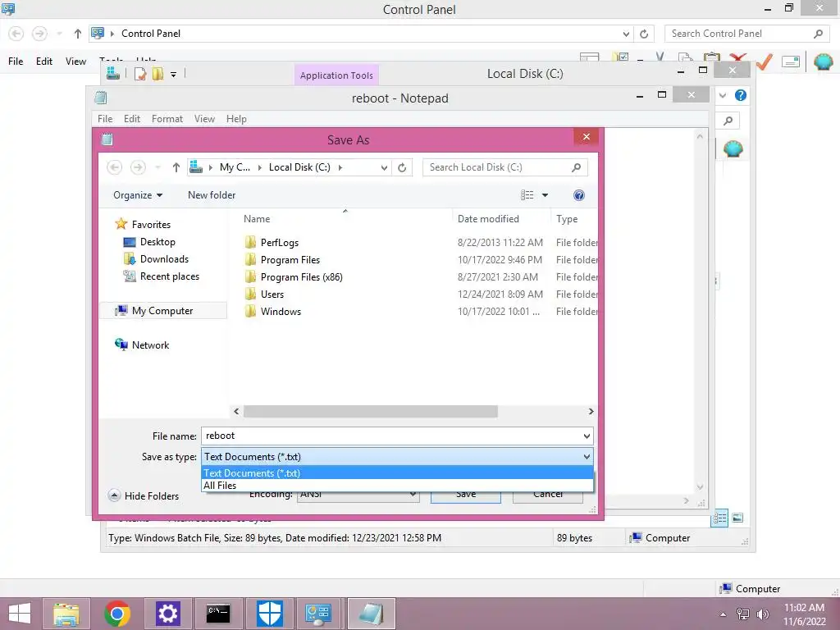Open the Notepad View menu
This screenshot has width=840, height=630.
204,119
